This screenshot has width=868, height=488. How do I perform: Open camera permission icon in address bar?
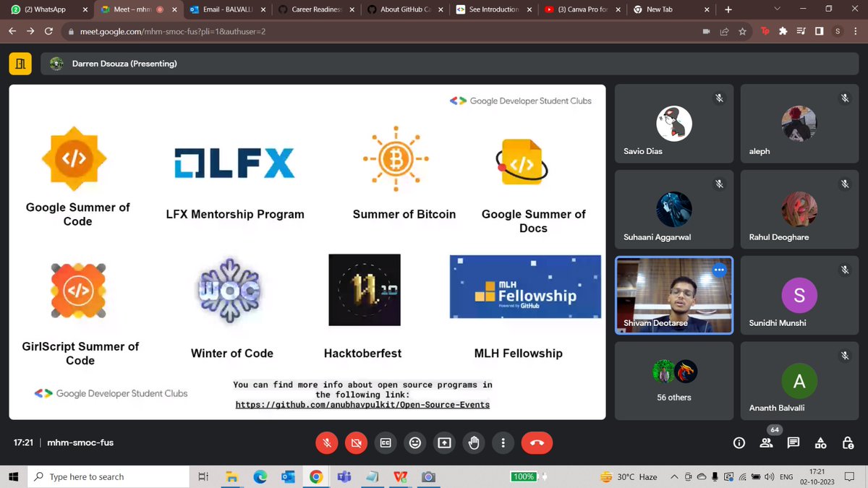pyautogui.click(x=707, y=32)
